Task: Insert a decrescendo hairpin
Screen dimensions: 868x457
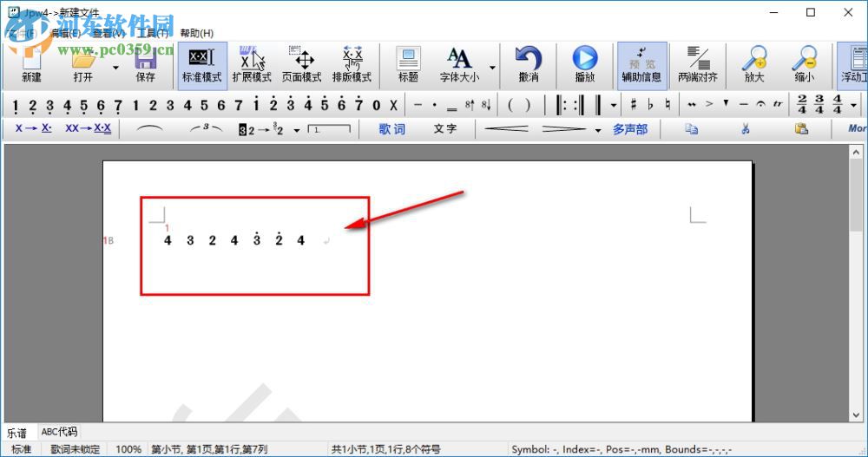Action: (563, 129)
